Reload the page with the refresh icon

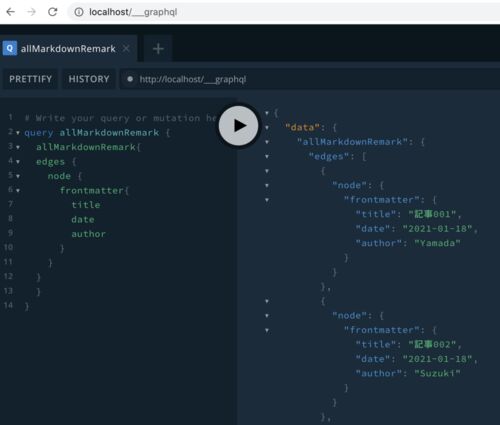[x=53, y=12]
